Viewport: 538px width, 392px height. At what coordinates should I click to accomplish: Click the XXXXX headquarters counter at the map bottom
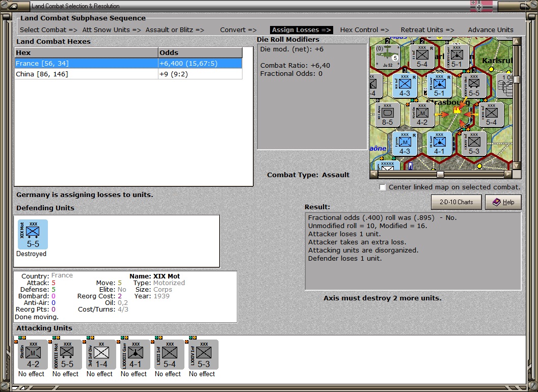click(387, 165)
